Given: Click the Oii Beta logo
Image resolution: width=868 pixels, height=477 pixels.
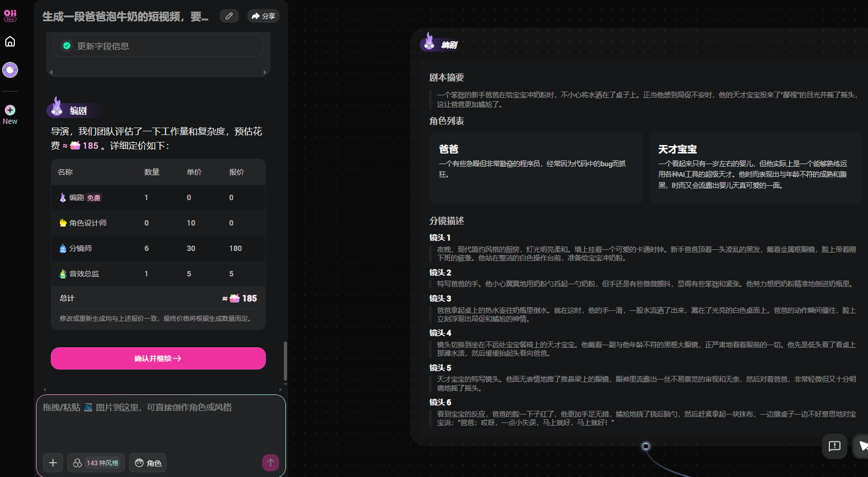Looking at the screenshot, I should (x=10, y=15).
